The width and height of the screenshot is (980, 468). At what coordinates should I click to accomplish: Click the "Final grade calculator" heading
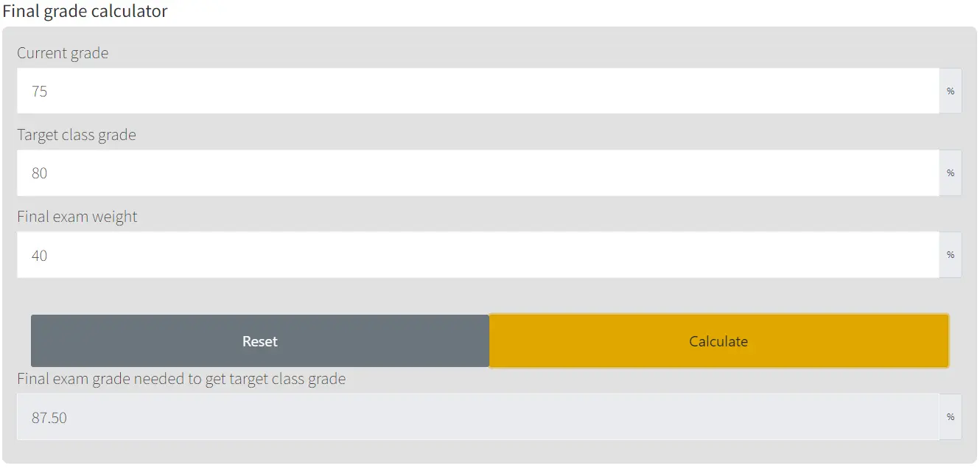point(85,11)
